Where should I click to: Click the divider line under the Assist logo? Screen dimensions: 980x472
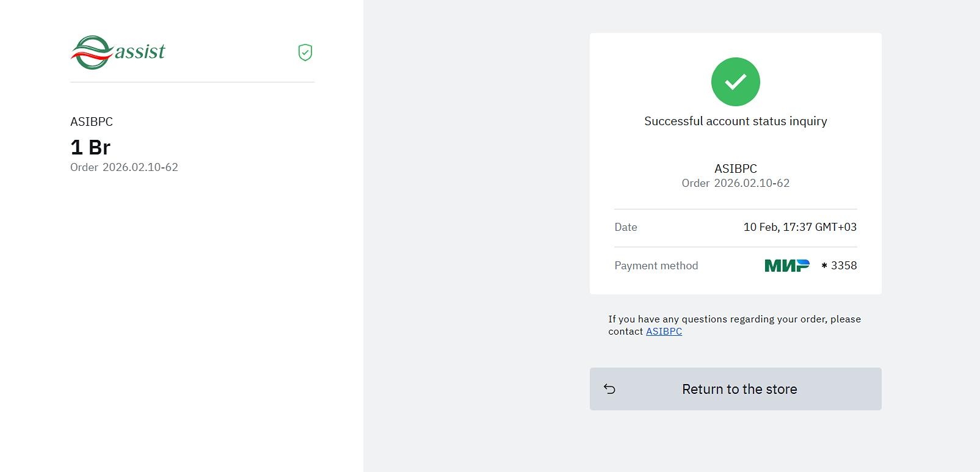(192, 82)
